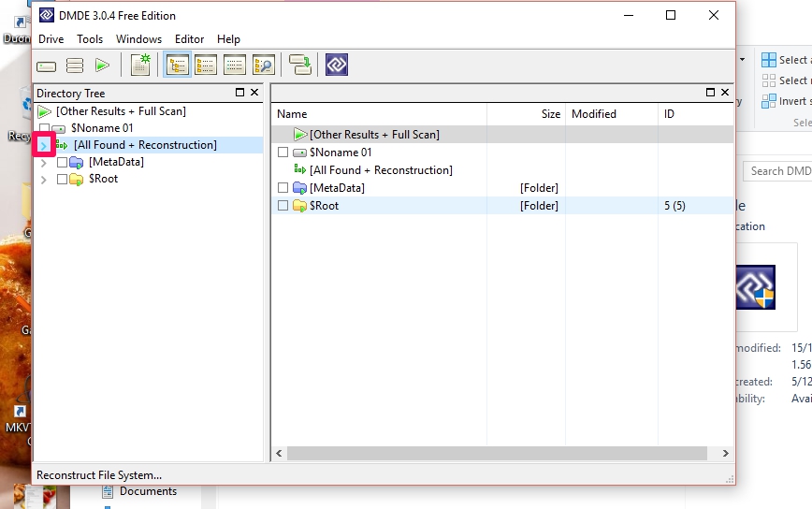The height and width of the screenshot is (509, 812).
Task: Click the toolbar icon with green starburst
Action: [x=140, y=65]
